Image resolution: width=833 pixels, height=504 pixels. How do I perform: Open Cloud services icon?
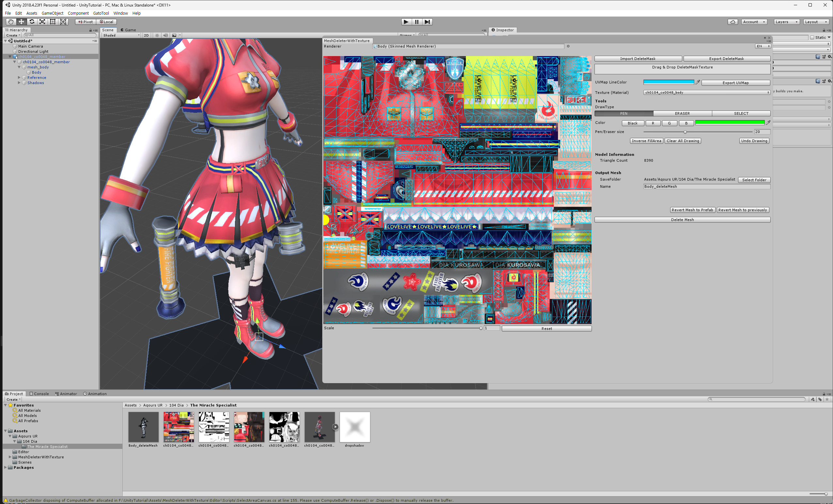(x=733, y=22)
